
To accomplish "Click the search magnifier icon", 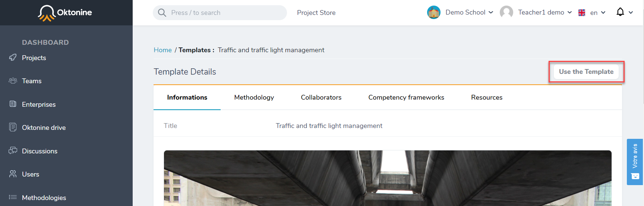I will [162, 13].
